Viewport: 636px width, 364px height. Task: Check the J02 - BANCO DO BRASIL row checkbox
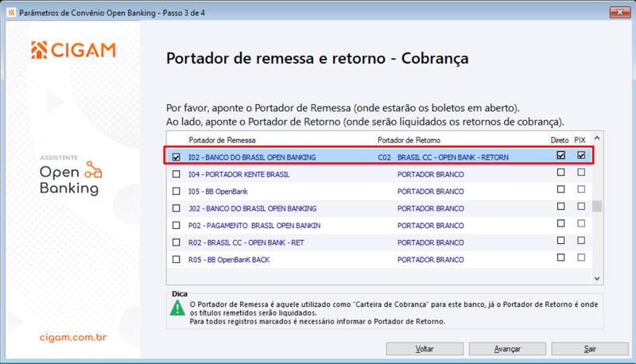(x=176, y=208)
